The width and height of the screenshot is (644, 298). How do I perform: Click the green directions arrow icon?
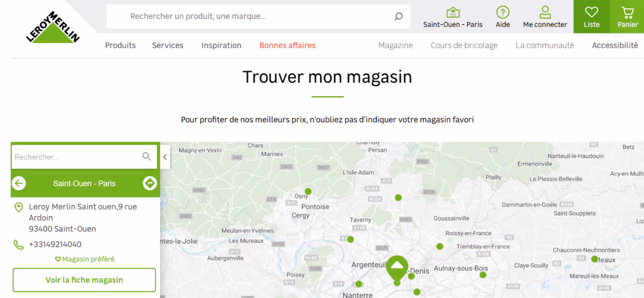tap(150, 183)
